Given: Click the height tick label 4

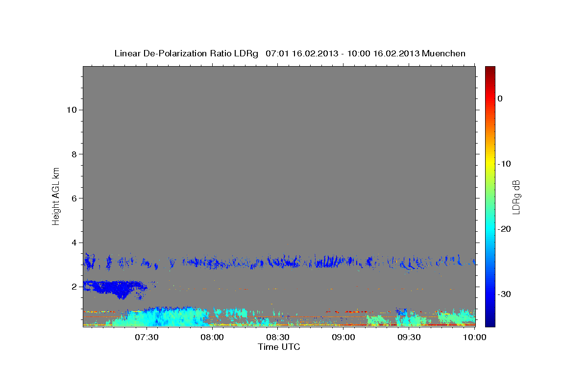Looking at the screenshot, I should tap(74, 243).
